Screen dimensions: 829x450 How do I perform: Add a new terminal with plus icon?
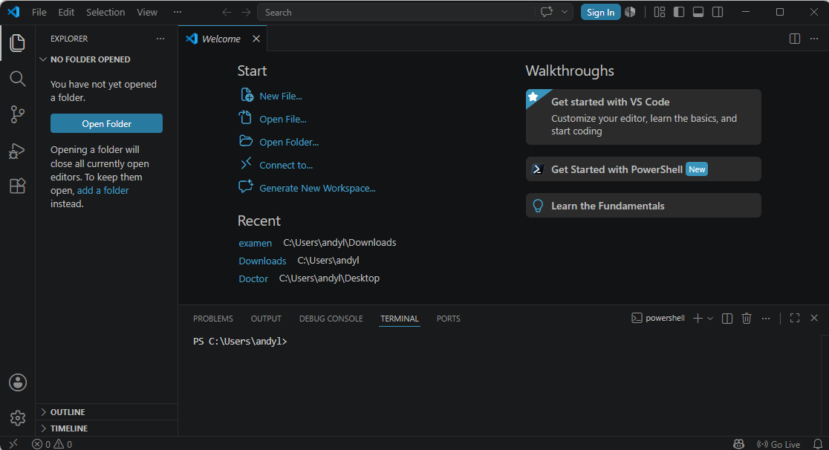697,318
